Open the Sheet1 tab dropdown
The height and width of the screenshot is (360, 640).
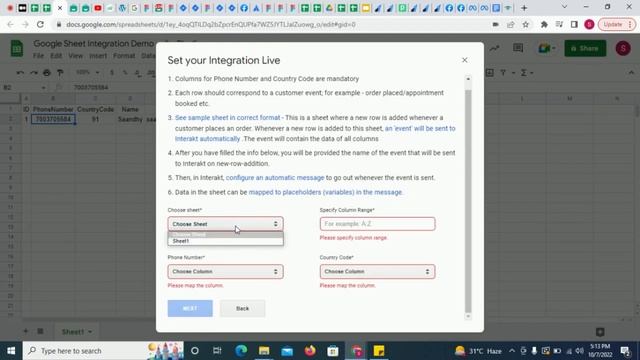[90, 332]
